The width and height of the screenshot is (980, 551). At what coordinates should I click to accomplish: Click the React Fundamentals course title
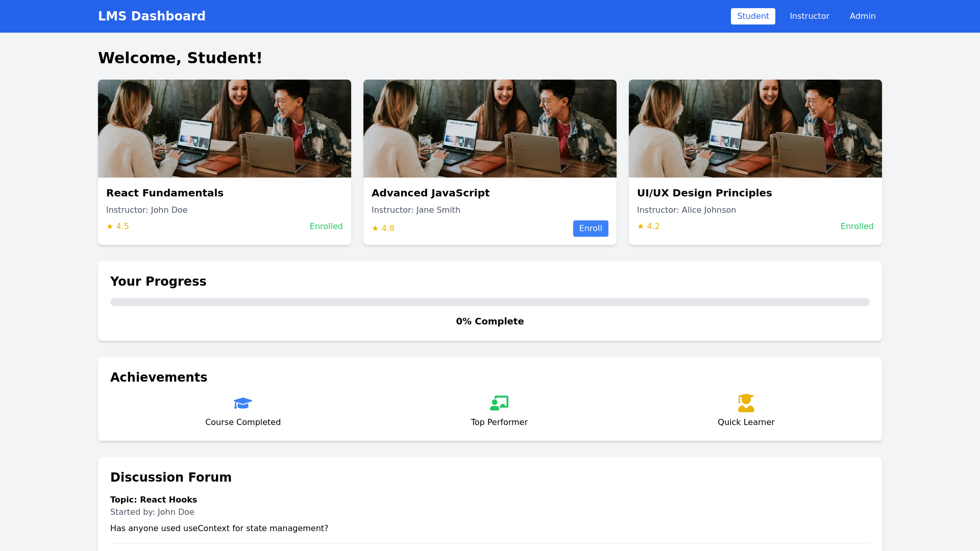point(165,193)
